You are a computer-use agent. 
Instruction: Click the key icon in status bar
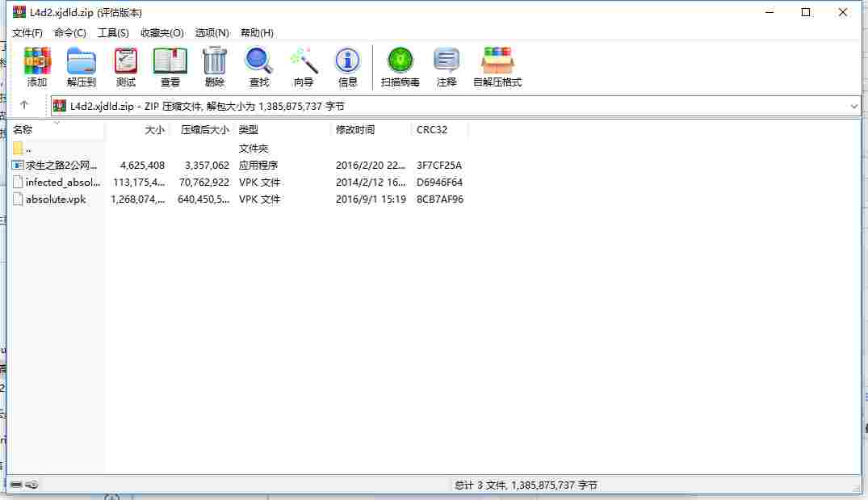31,485
